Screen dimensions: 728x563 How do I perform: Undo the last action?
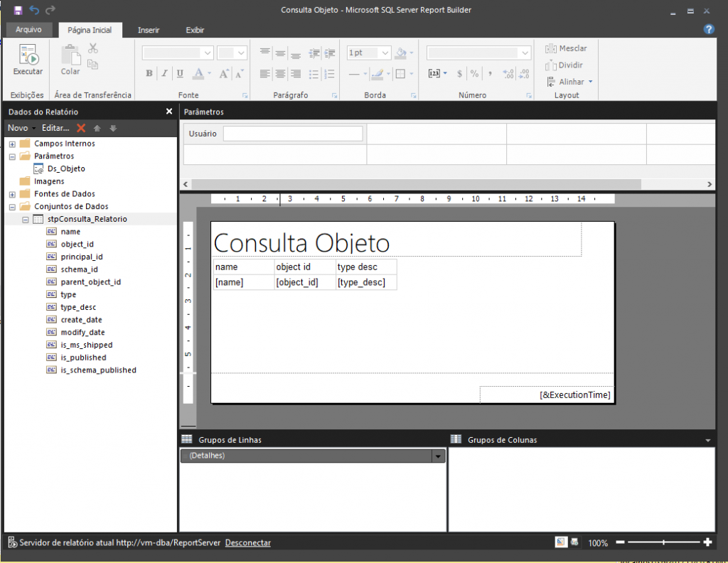(x=34, y=10)
